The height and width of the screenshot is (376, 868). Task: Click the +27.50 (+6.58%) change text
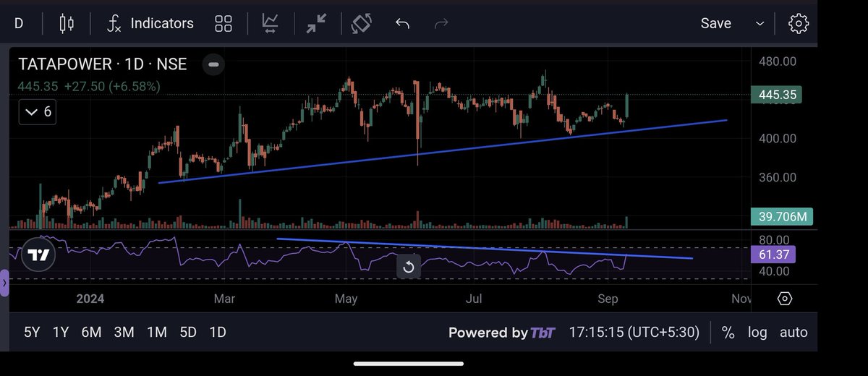click(112, 86)
